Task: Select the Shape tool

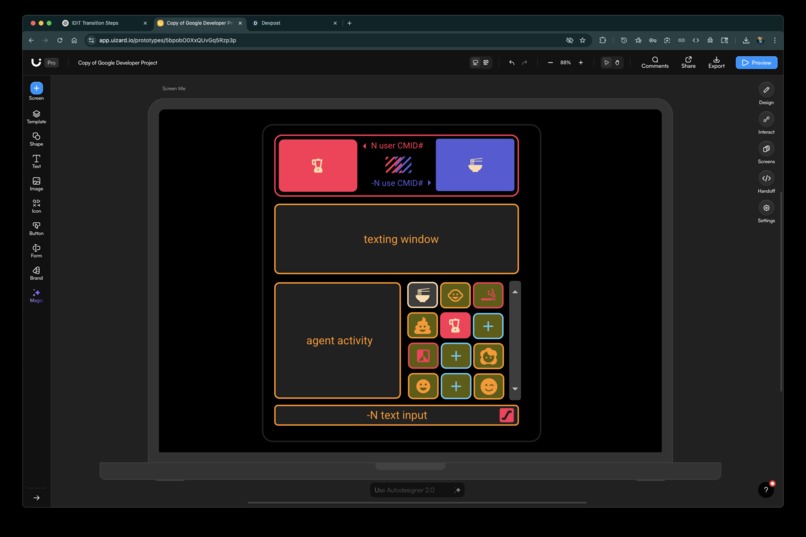Action: (36, 139)
